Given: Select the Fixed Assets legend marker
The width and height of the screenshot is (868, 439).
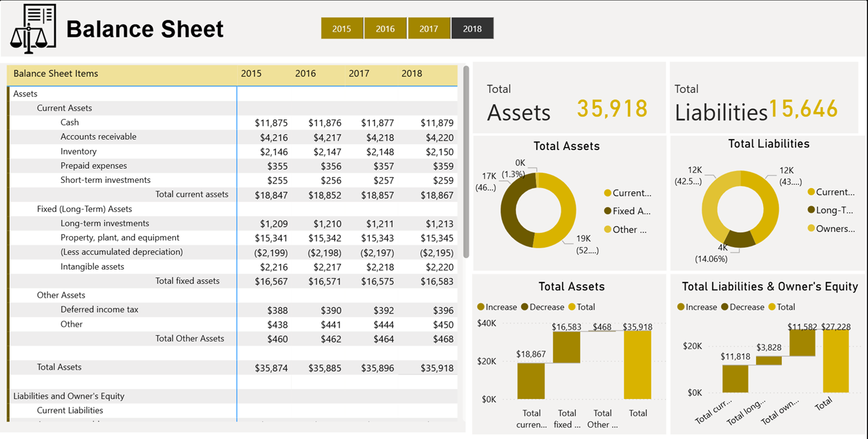Looking at the screenshot, I should tap(609, 211).
